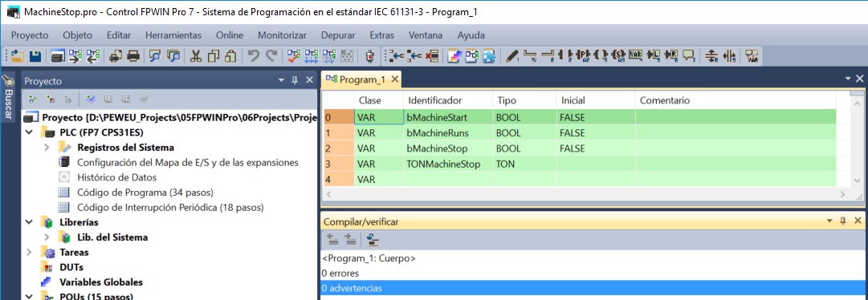Click the set coil (S) icon
868x300 pixels.
coord(617,55)
